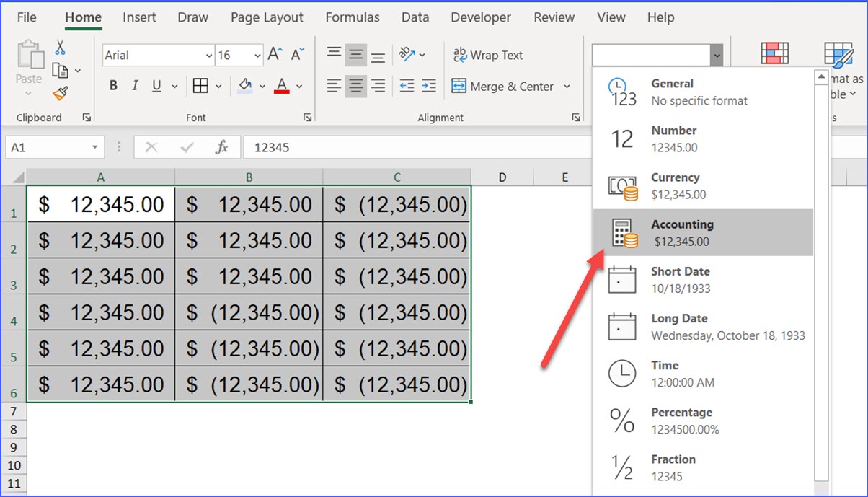Click the dropdown list scrollbar up arrow
This screenshot has height=497, width=868.
point(821,75)
